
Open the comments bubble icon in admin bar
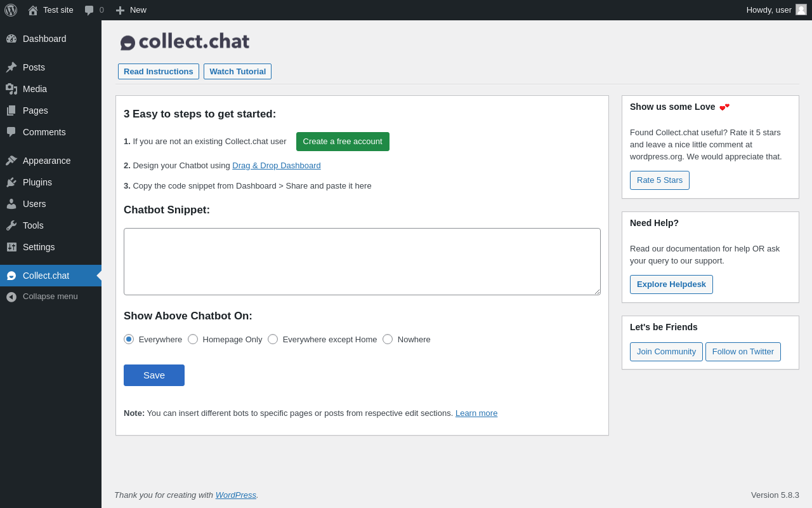click(89, 10)
